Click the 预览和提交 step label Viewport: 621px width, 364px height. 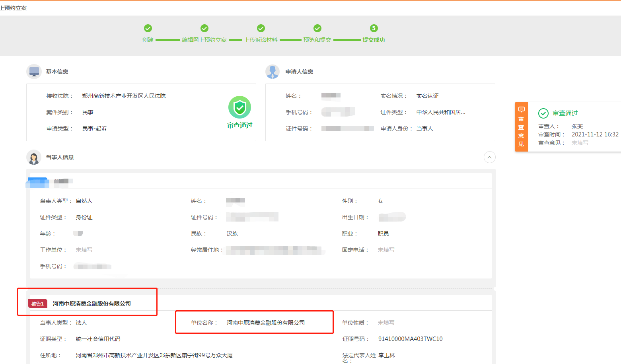317,40
